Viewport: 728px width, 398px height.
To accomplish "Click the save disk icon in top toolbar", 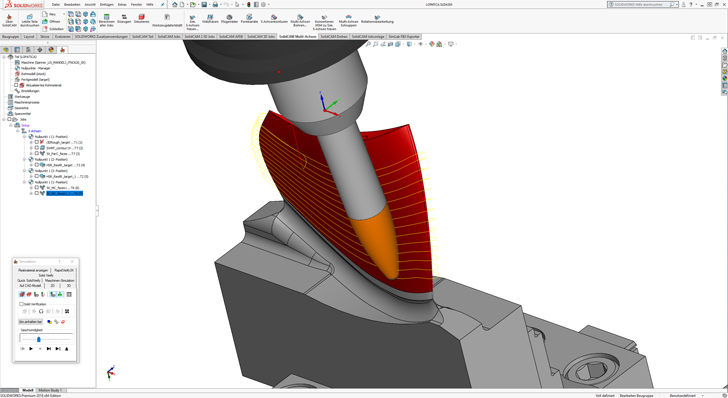I will 204,4.
